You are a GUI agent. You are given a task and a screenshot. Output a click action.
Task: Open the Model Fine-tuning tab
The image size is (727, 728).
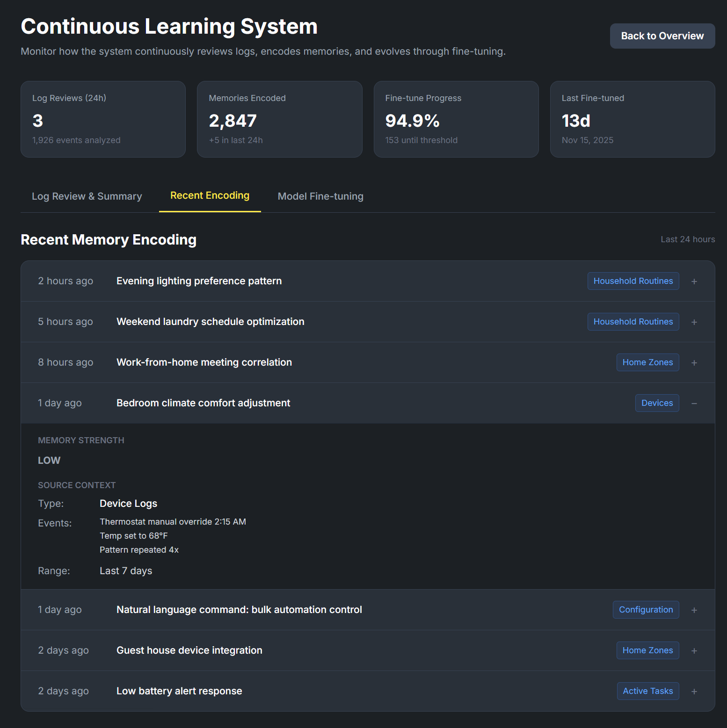click(x=320, y=196)
